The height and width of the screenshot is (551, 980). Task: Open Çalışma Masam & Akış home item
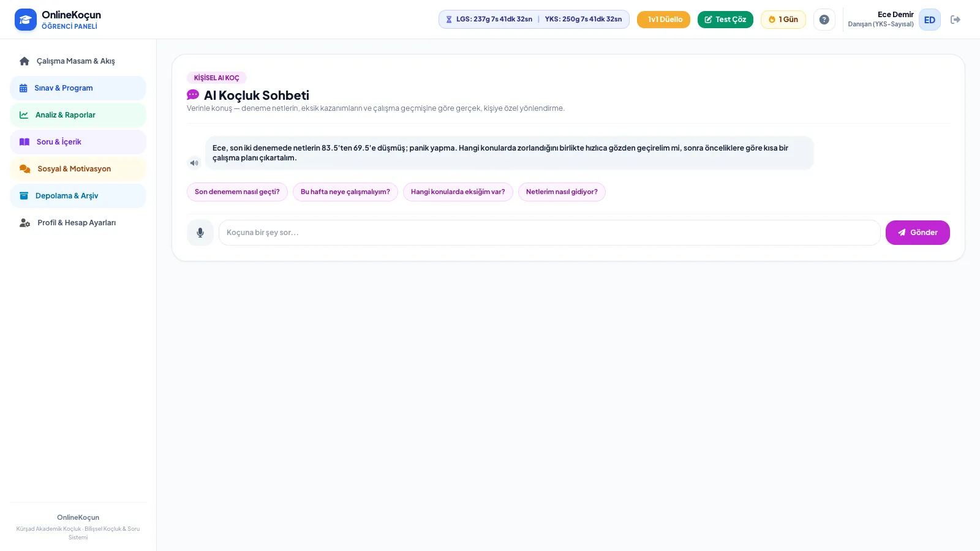[x=78, y=61]
